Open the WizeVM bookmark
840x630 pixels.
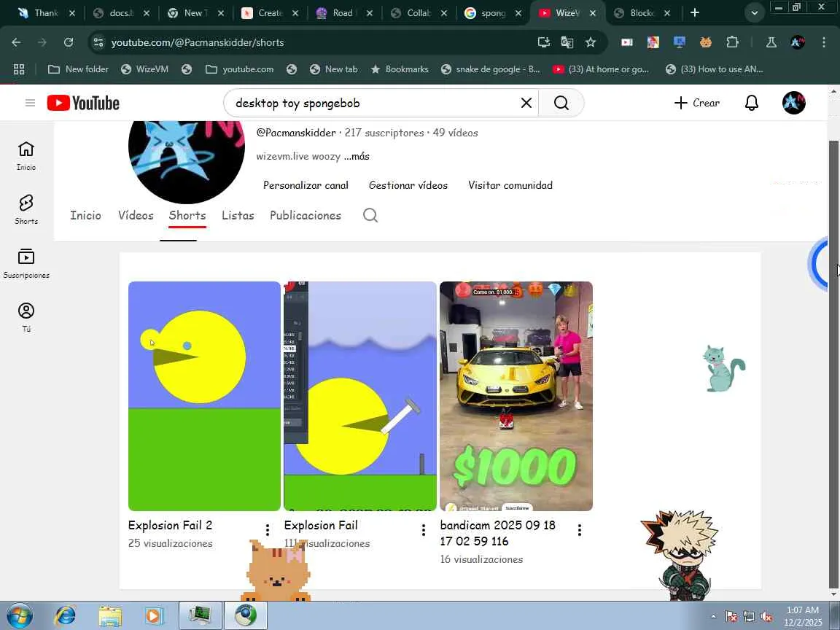pyautogui.click(x=144, y=69)
